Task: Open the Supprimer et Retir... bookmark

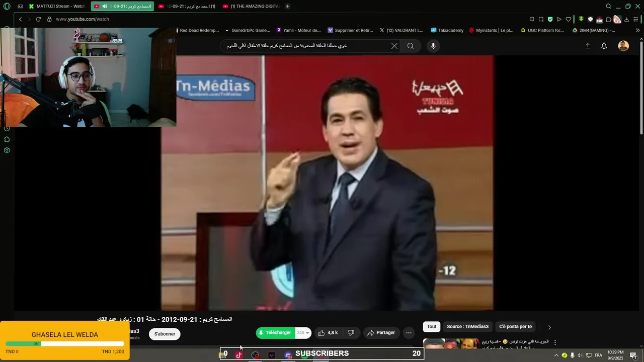Action: [x=350, y=30]
